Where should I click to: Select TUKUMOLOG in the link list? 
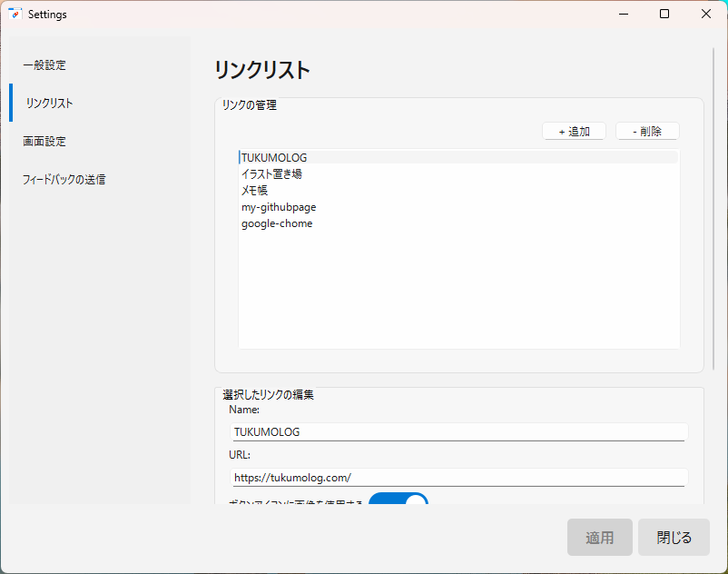458,157
